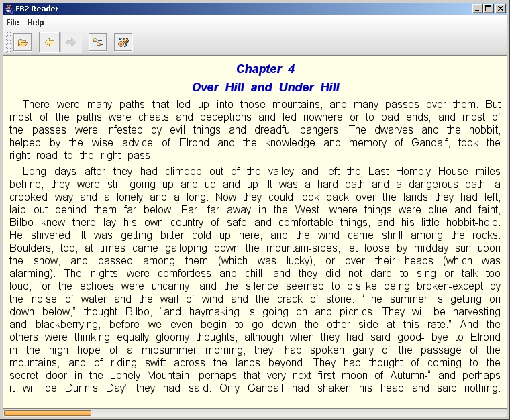Image resolution: width=510 pixels, height=420 pixels.
Task: Open settings with the gears icon
Action: pyautogui.click(x=123, y=42)
